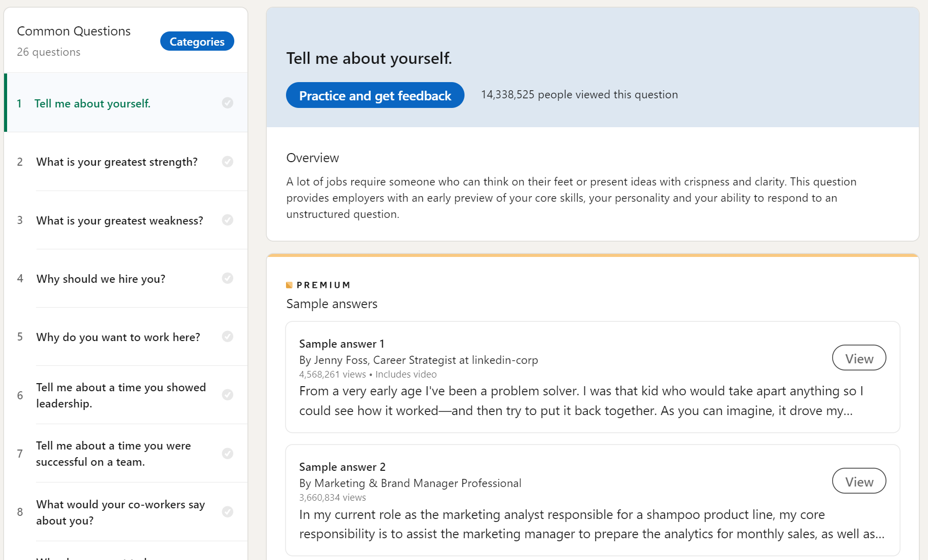View Sample answer 2 by Marketing Manager
928x560 pixels.
point(859,481)
